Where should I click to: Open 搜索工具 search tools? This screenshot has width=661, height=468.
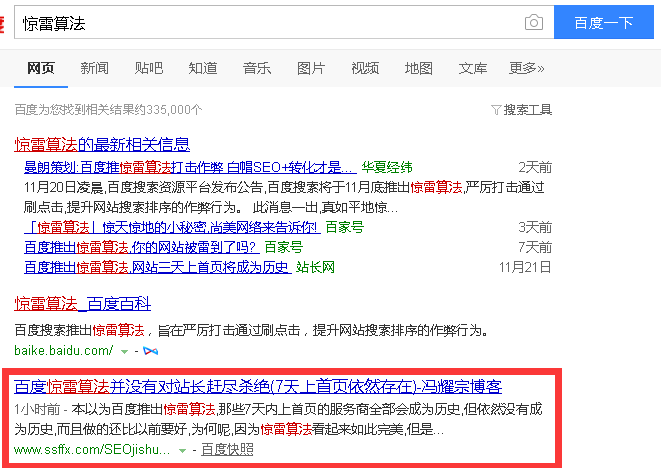point(527,110)
